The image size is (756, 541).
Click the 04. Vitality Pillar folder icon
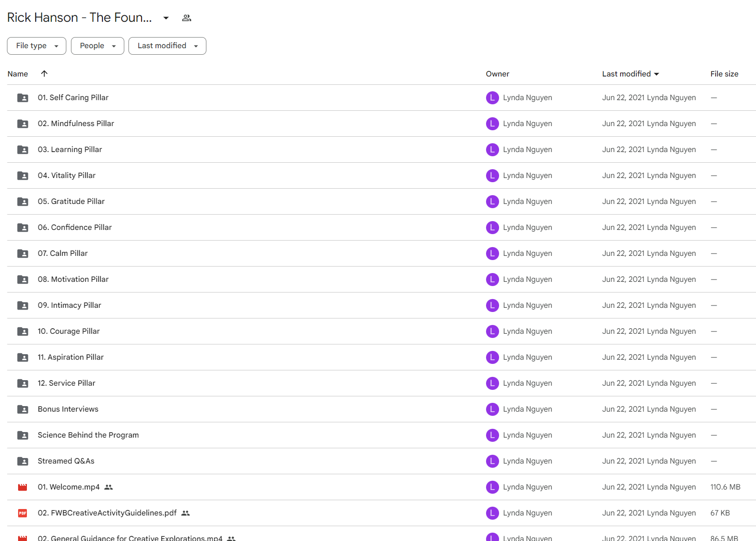click(23, 176)
